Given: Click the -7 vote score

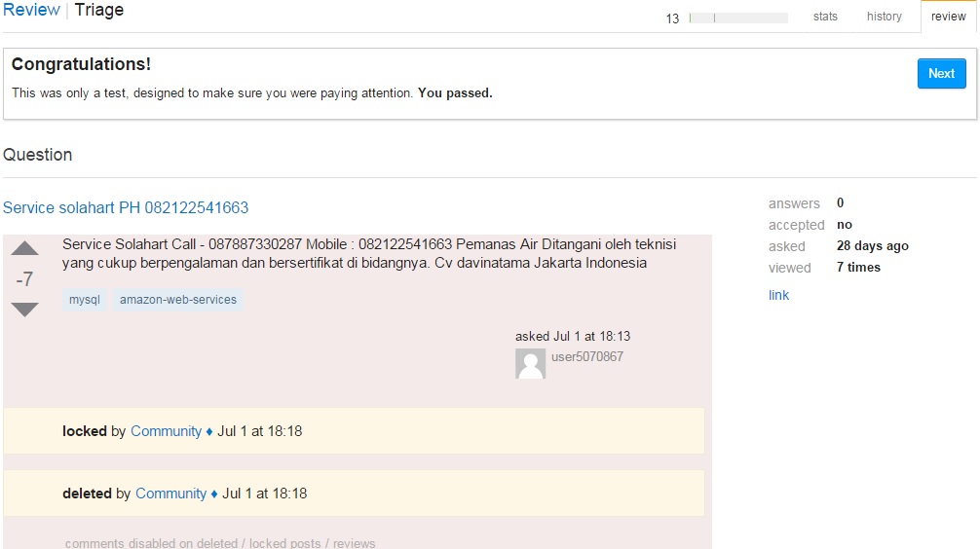Looking at the screenshot, I should tap(24, 279).
